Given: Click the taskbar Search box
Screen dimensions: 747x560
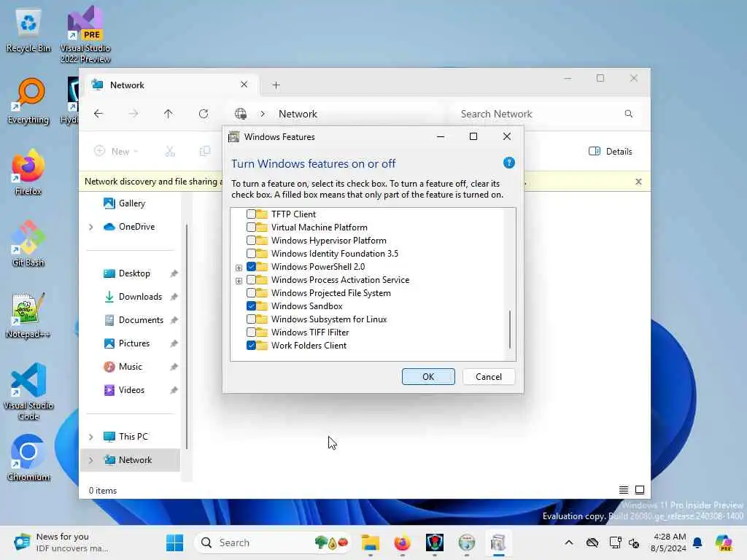Looking at the screenshot, I should tap(273, 542).
